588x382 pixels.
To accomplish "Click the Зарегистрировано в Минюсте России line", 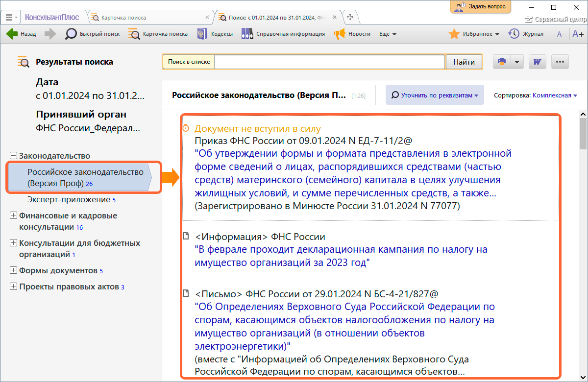I will click(327, 206).
